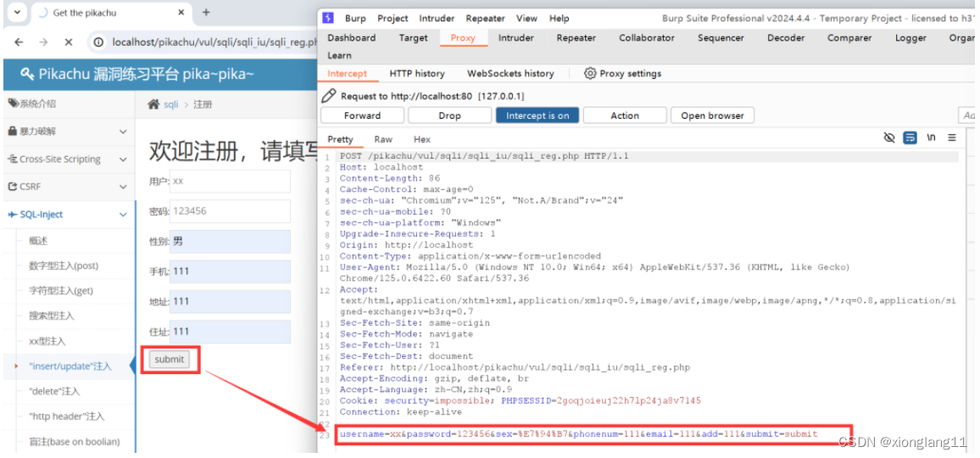
Task: Expand the CSRF sidebar section
Action: pos(68,187)
